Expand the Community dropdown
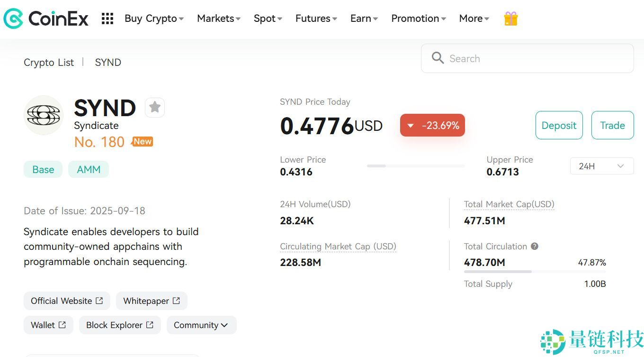The height and width of the screenshot is (357, 644). pos(201,325)
